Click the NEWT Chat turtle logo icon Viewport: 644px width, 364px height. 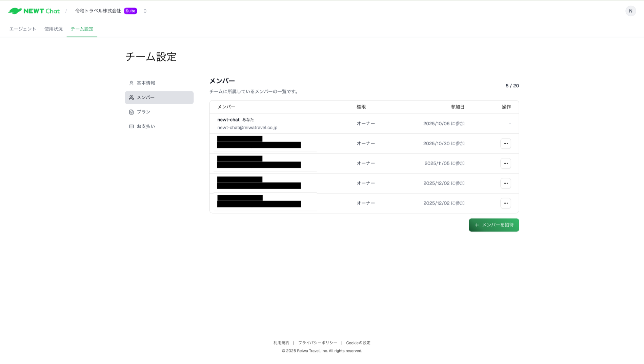15,10
